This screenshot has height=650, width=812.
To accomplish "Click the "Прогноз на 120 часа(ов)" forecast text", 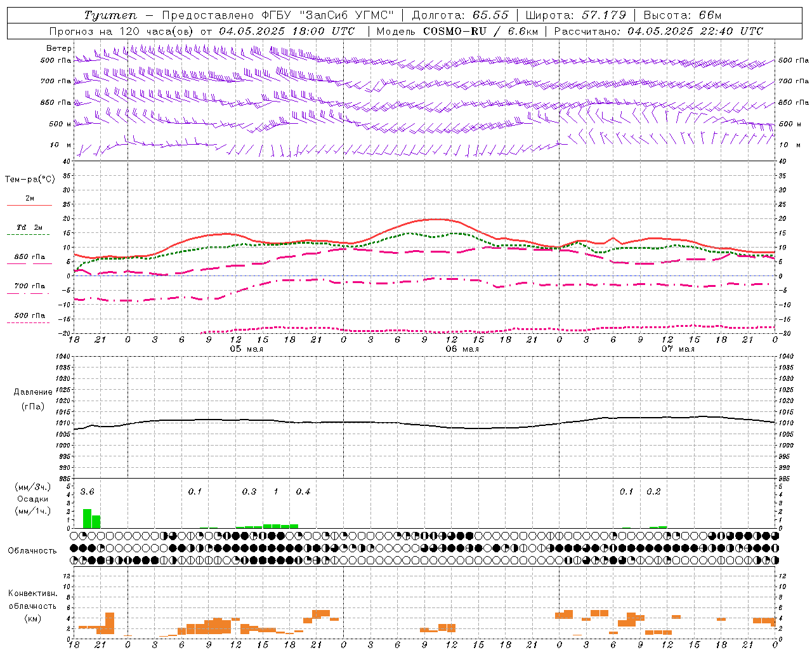I will 122,31.
